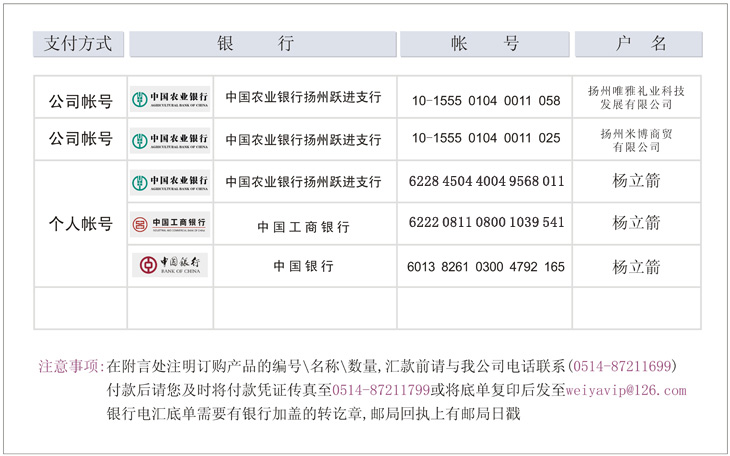Click account name 扬州唯雅礼业科技发展有限公司
The image size is (730, 456).
[x=637, y=97]
